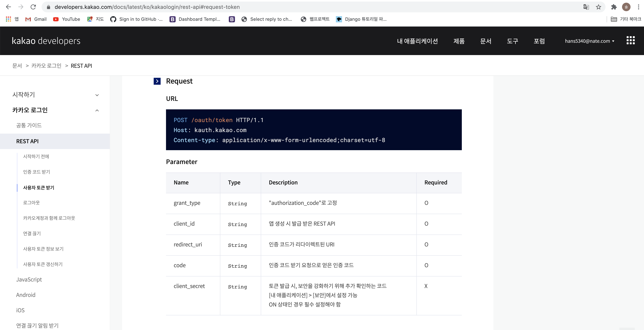This screenshot has height=330, width=644.
Task: Click the client_secret parameter name
Action: (x=189, y=286)
